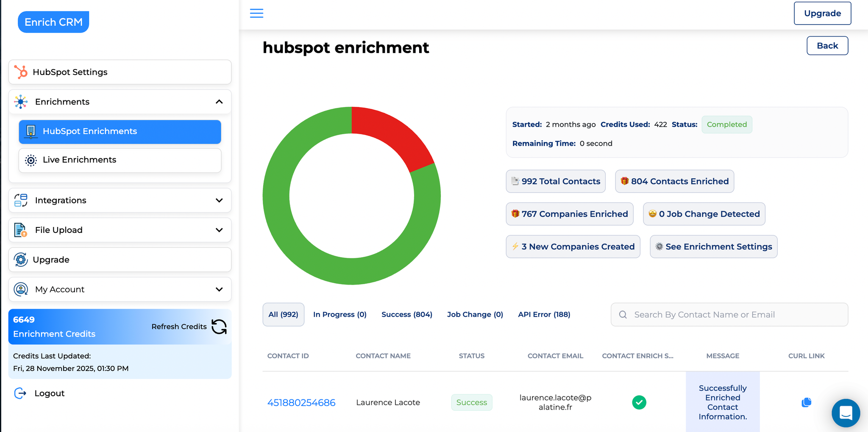The width and height of the screenshot is (868, 432).
Task: Click the Refresh Credits icon
Action: 219,327
